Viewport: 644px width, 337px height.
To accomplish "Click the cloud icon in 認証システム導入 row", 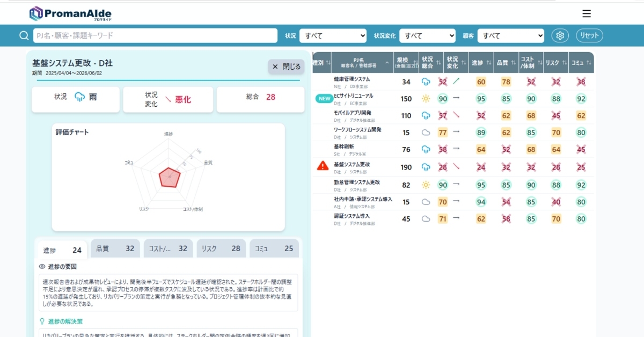I will [x=426, y=218].
